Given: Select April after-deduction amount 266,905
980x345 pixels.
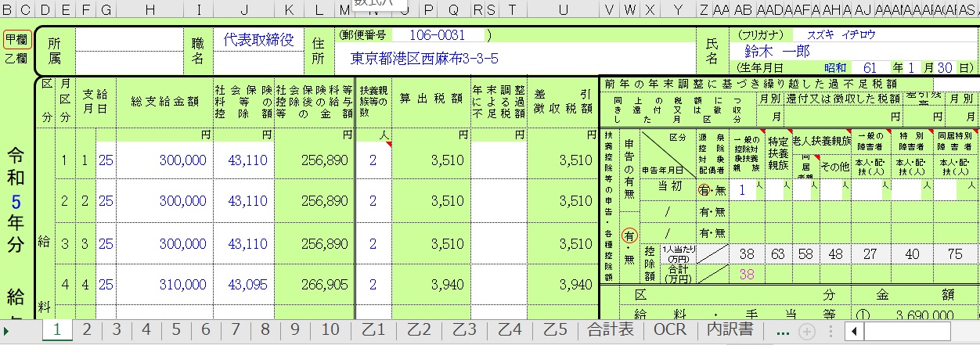Looking at the screenshot, I should [x=314, y=286].
